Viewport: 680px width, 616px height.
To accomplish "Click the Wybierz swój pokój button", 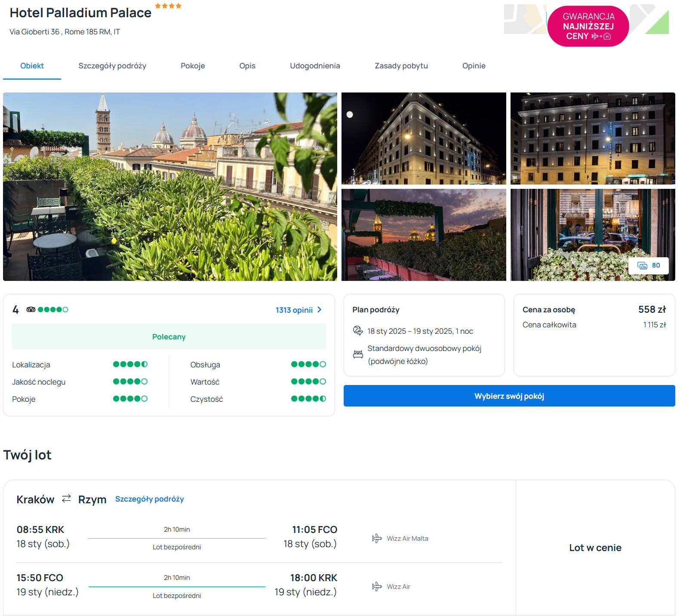I will 509,396.
